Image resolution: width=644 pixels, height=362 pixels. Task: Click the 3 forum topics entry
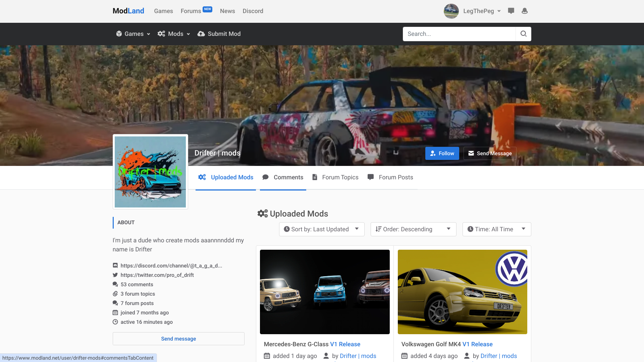[x=138, y=294]
